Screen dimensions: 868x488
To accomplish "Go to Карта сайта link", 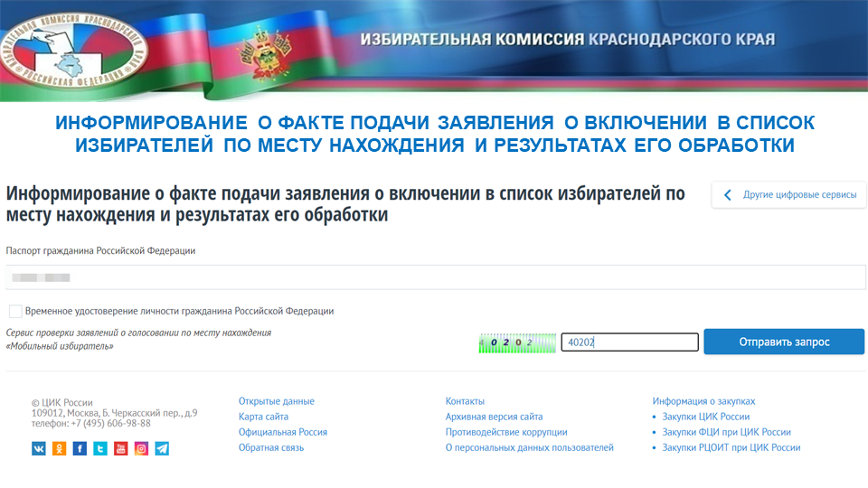I will click(x=263, y=417).
